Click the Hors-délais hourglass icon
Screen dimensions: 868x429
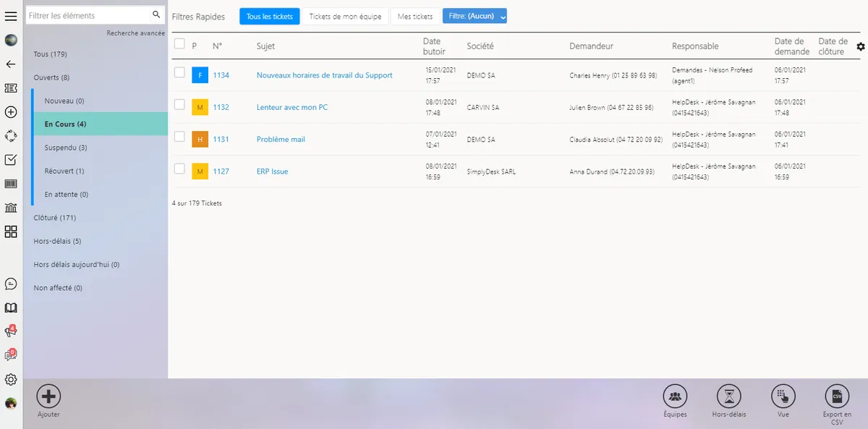(x=728, y=396)
